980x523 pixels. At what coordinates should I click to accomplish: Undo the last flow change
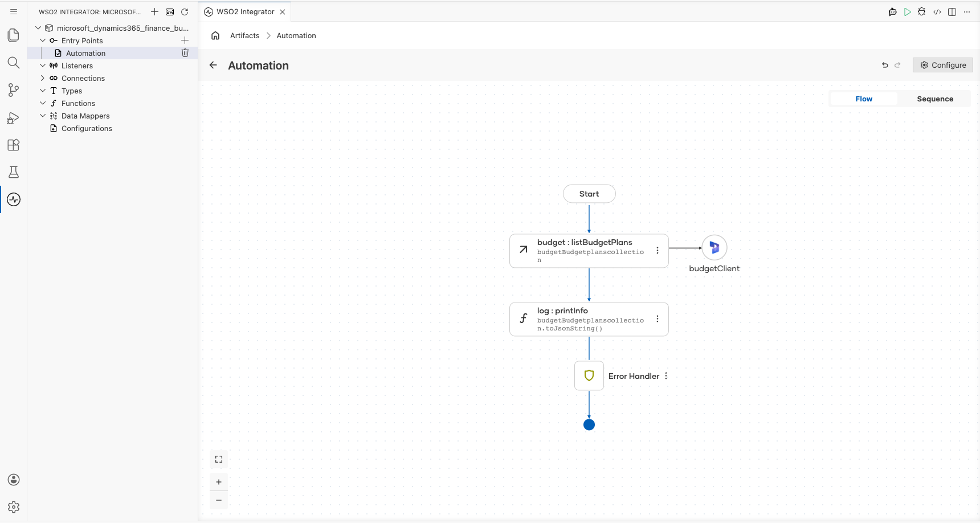click(x=885, y=65)
